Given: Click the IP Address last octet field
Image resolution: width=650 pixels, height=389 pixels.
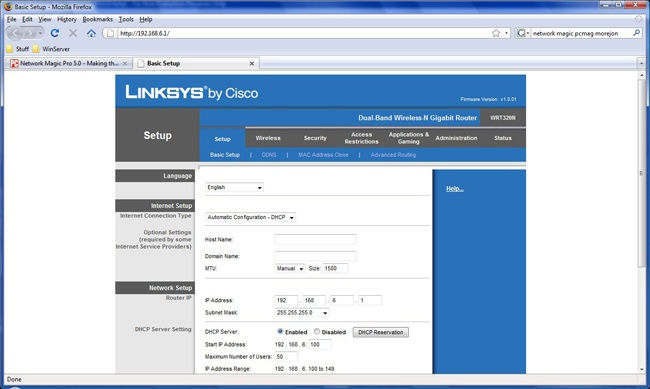Looking at the screenshot, I should [370, 300].
